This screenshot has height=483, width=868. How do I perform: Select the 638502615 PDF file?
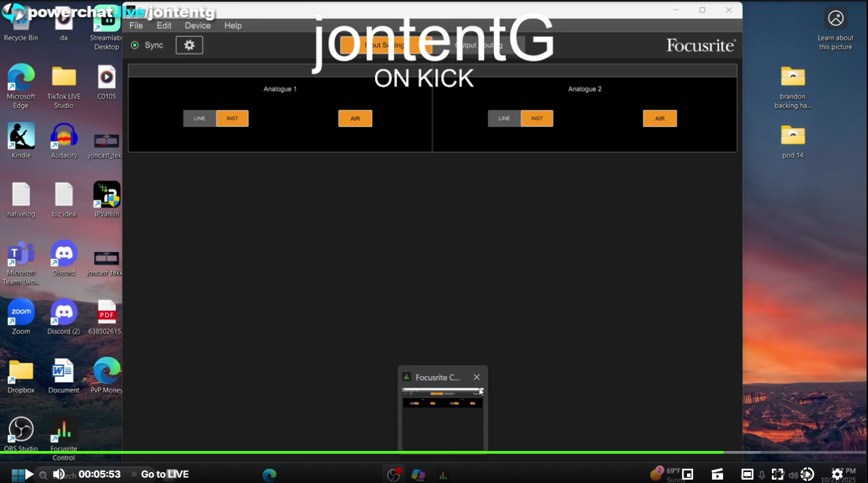(106, 317)
